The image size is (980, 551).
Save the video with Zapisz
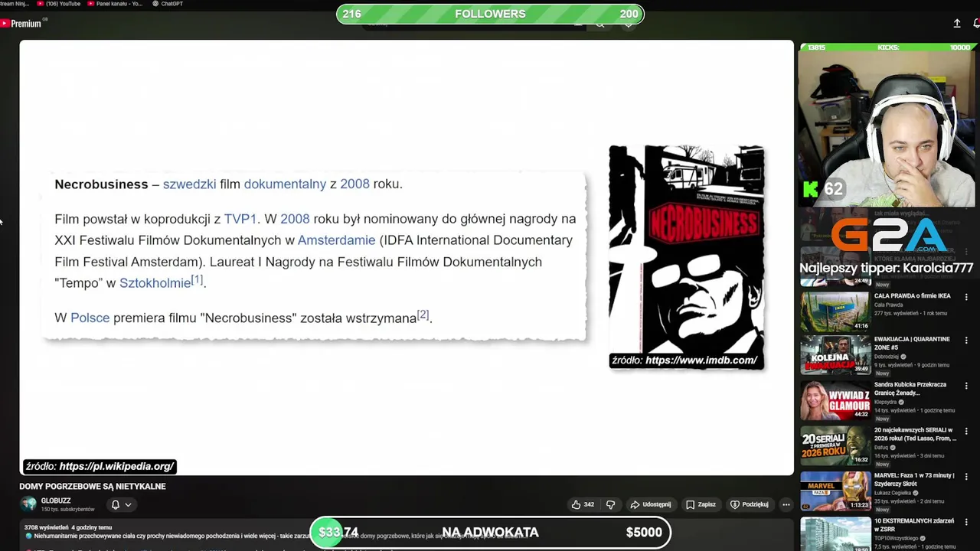pos(701,505)
